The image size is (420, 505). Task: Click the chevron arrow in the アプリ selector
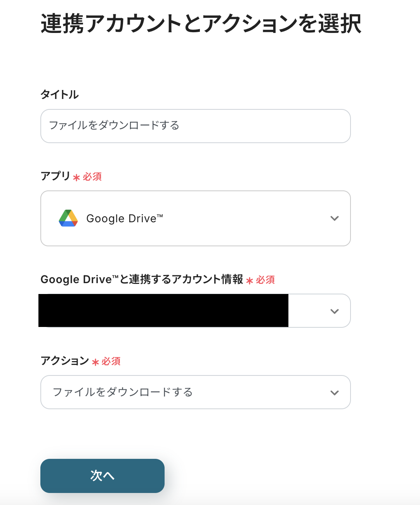(x=334, y=218)
